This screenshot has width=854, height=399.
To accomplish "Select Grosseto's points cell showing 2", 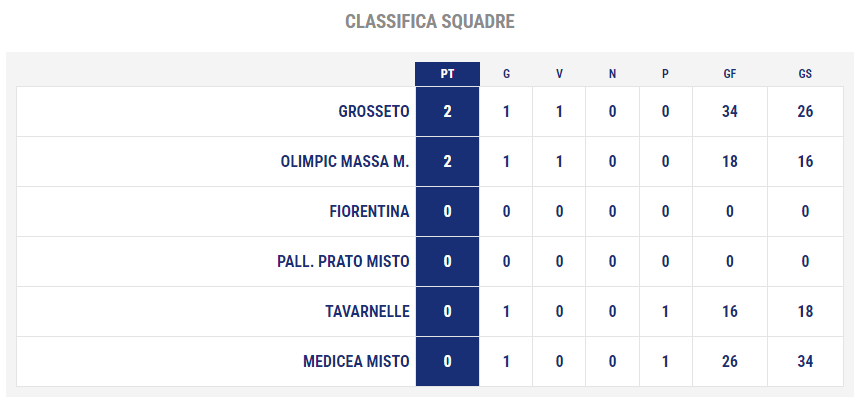I will pyautogui.click(x=447, y=112).
